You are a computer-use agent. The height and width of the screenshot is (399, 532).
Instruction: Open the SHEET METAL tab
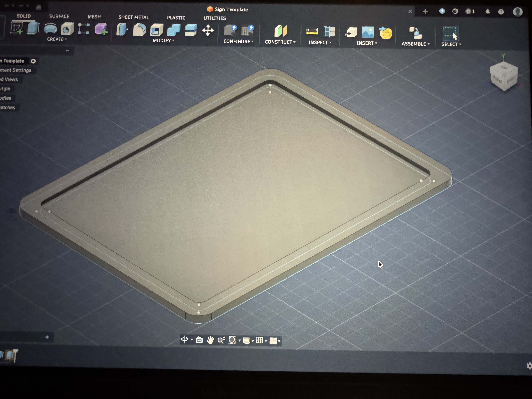pos(134,17)
